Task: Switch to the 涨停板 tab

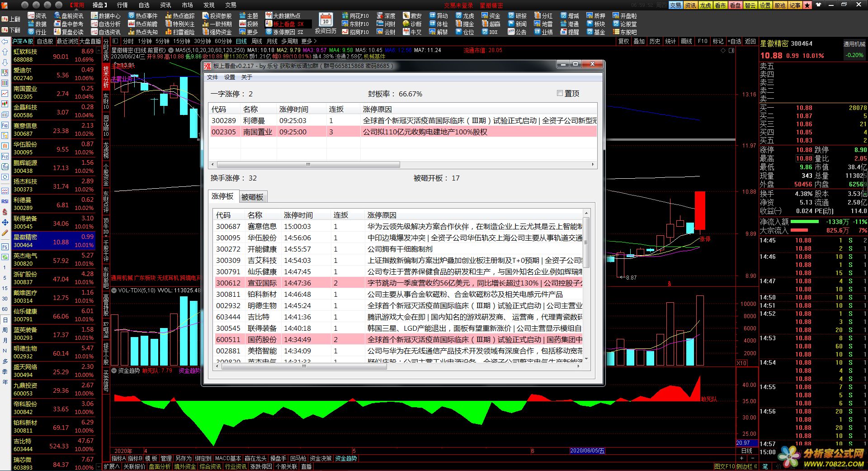Action: coord(223,196)
